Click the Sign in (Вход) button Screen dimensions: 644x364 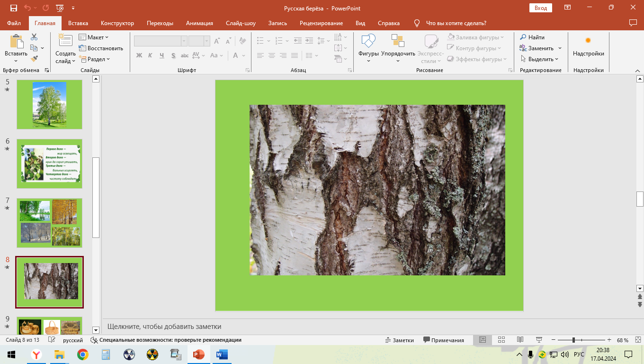coord(541,8)
